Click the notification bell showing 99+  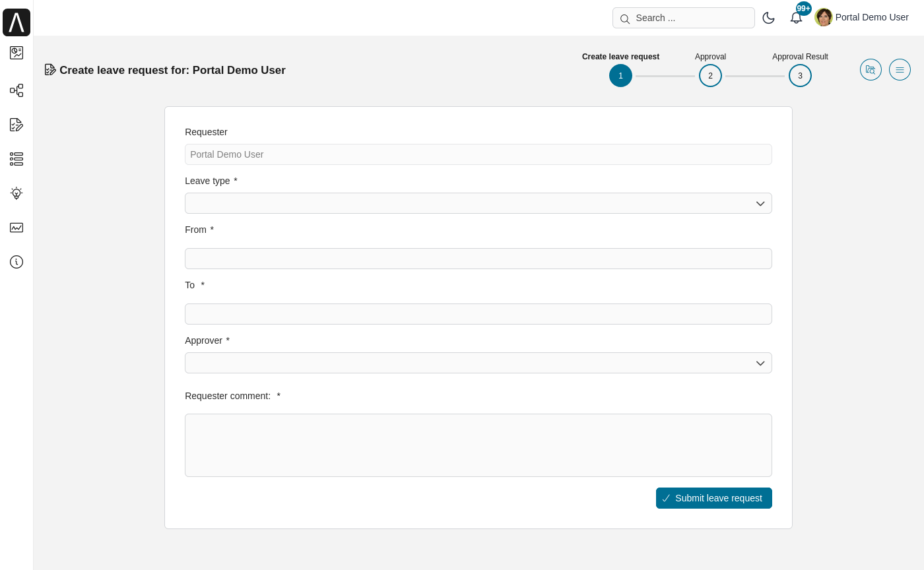pos(797,17)
